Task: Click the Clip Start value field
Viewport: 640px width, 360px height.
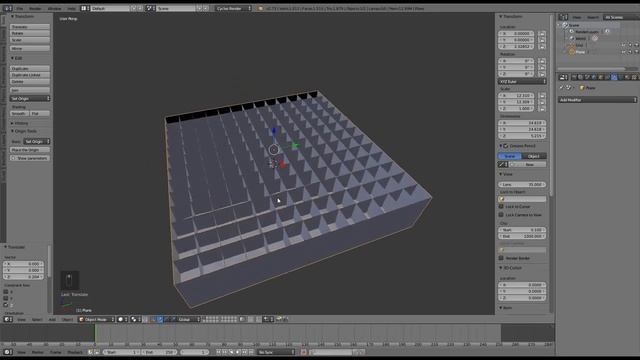Action: [522, 230]
